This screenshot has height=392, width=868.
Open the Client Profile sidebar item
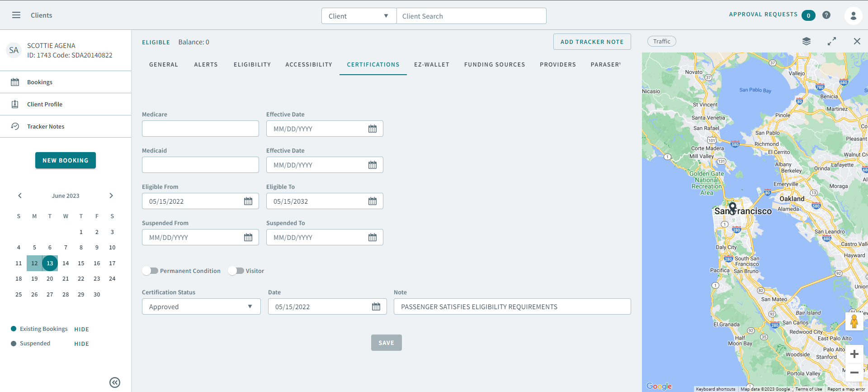66,104
